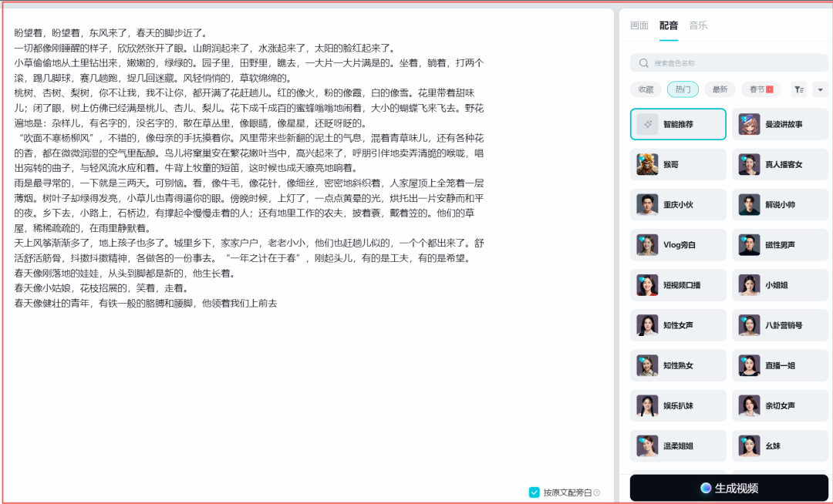Open the voice filter funnel icon

point(798,89)
